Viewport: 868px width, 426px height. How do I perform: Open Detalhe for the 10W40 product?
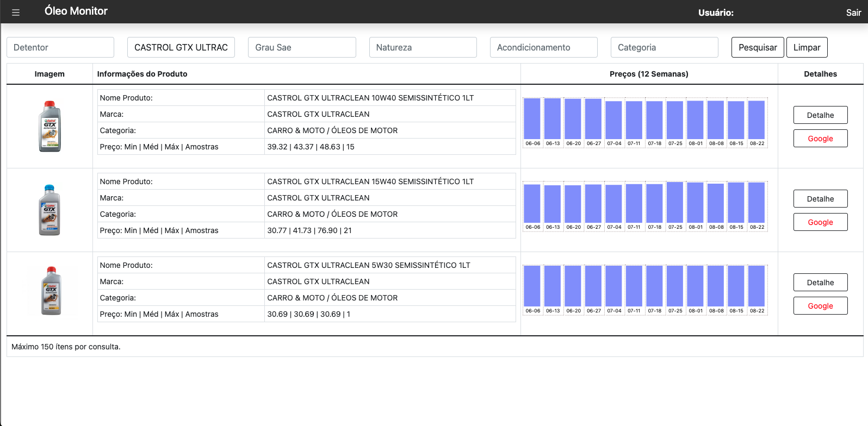pyautogui.click(x=820, y=115)
